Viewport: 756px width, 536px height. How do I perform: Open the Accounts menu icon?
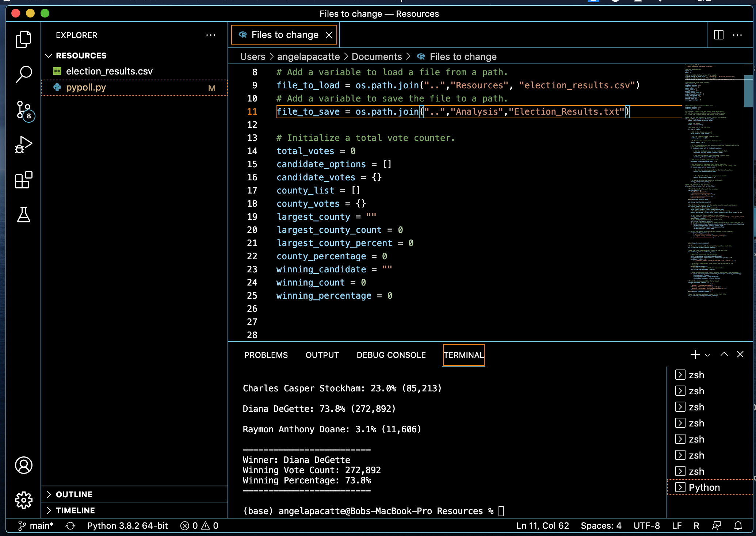[x=23, y=465]
